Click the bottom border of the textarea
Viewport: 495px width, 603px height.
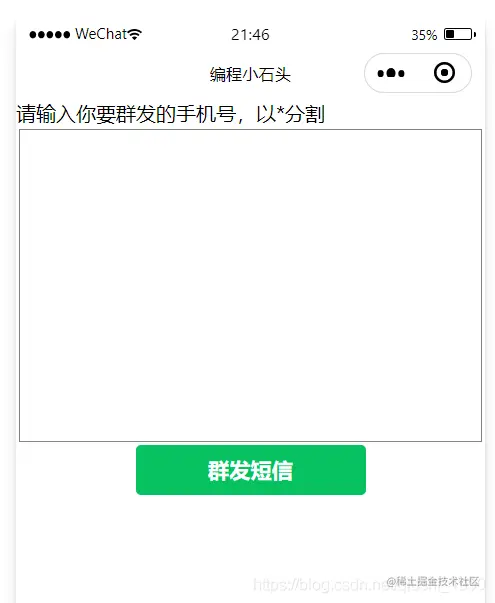(x=250, y=441)
